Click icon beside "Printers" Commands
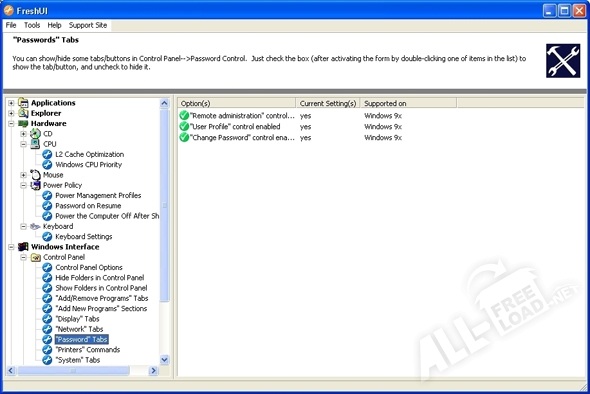This screenshot has width=590, height=394. [47, 350]
